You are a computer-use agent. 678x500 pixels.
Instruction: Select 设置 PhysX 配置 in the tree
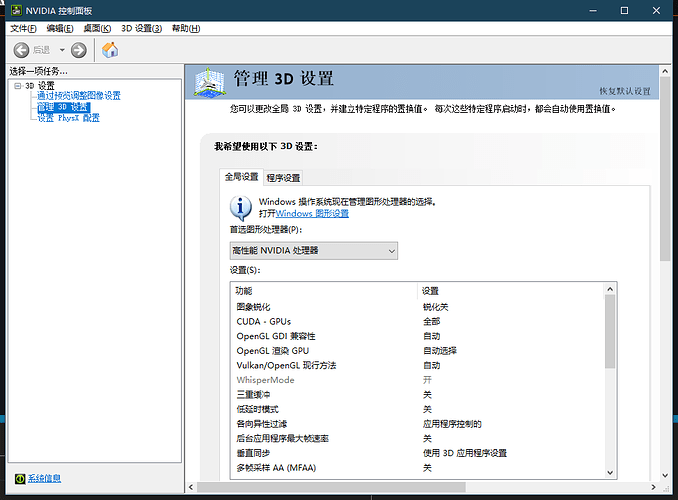coord(68,118)
